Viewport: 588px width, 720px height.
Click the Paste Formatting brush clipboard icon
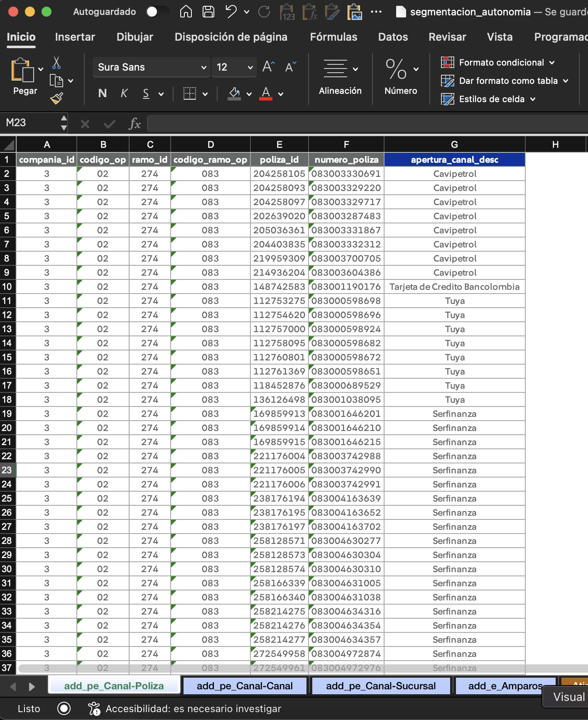point(332,12)
